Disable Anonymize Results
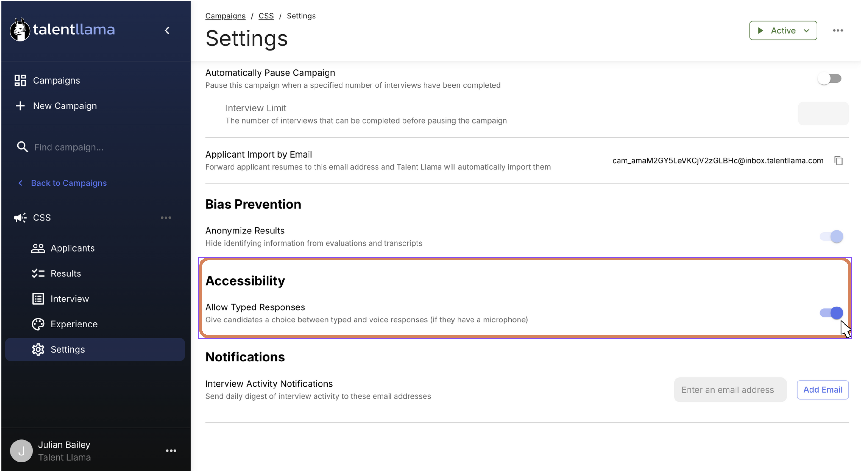The width and height of the screenshot is (868, 472). coord(831,236)
